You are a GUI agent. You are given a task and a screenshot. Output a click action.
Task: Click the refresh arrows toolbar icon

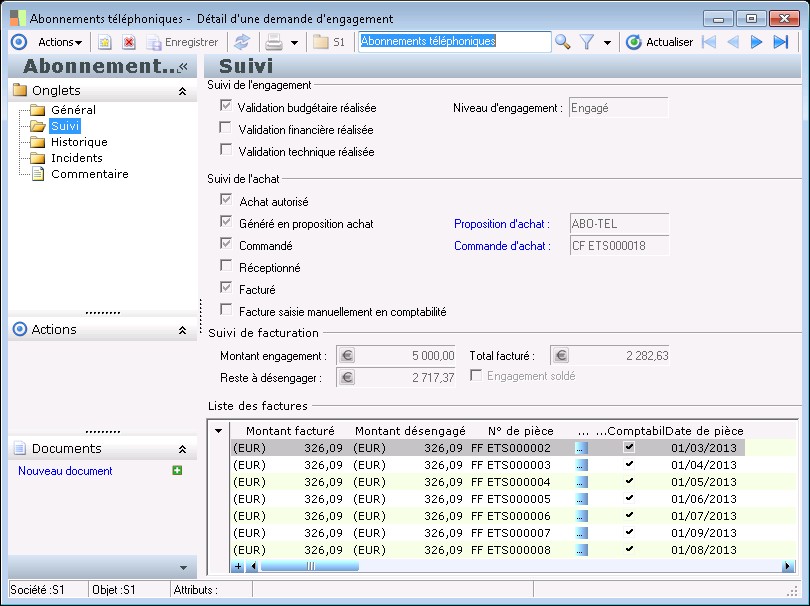coord(241,42)
